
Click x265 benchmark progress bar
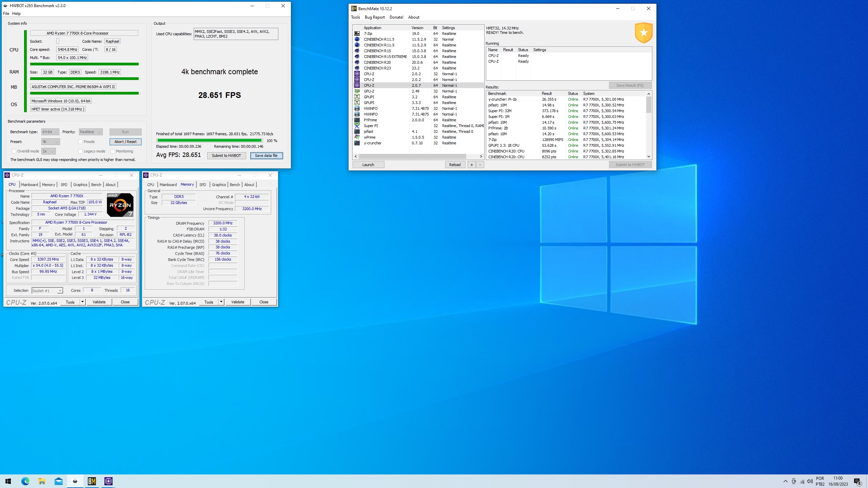(x=209, y=140)
